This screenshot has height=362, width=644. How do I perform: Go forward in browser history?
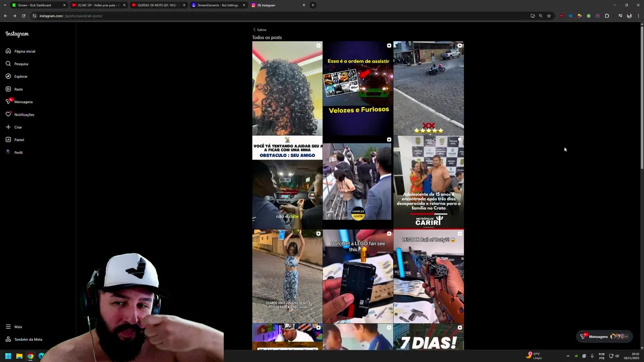tap(15, 16)
